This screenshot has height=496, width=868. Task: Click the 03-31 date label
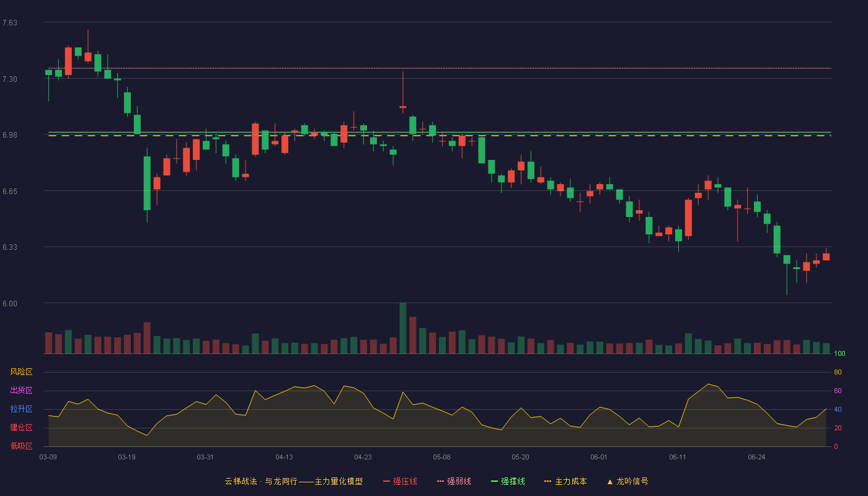[x=205, y=457]
